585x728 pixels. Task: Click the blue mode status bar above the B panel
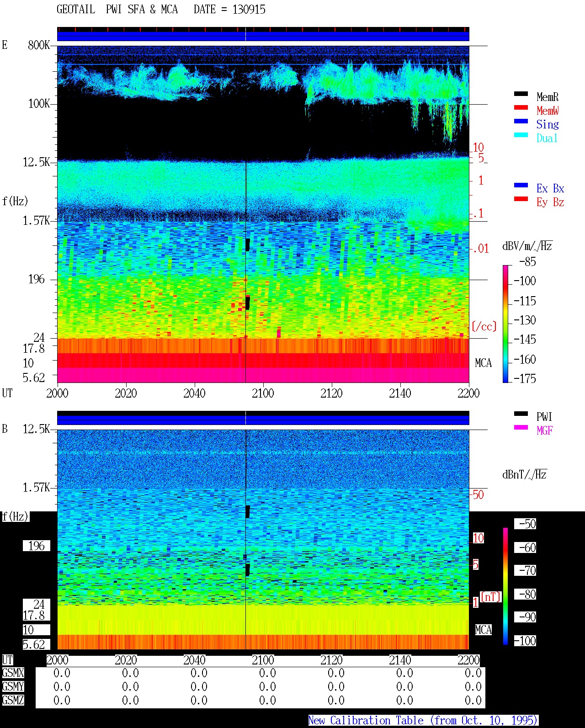click(x=263, y=420)
